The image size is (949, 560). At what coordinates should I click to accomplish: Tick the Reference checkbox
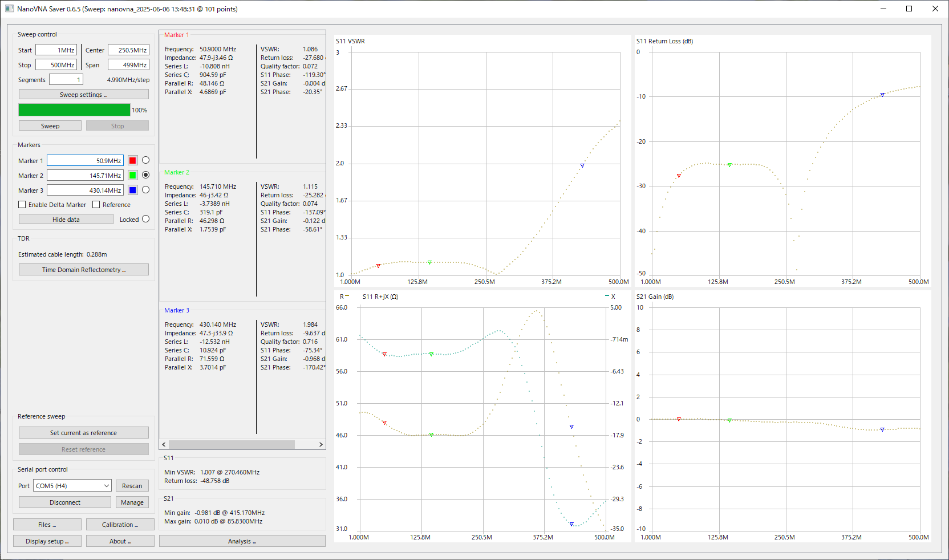coord(96,205)
